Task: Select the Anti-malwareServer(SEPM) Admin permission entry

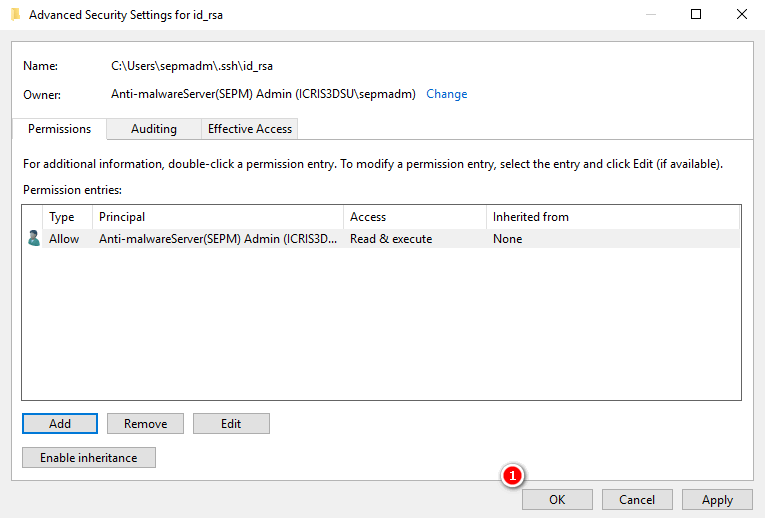Action: [x=217, y=239]
